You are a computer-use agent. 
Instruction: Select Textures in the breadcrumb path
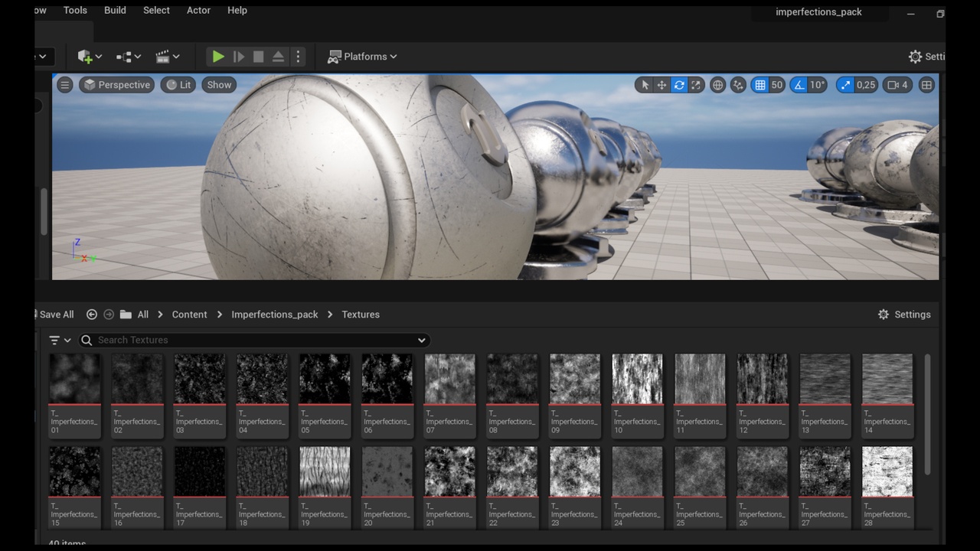click(361, 315)
